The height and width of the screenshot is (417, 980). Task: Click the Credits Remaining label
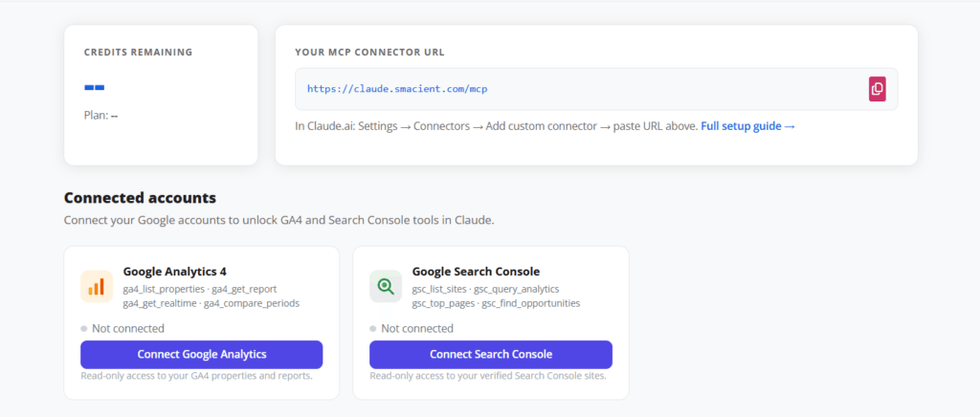[x=138, y=52]
